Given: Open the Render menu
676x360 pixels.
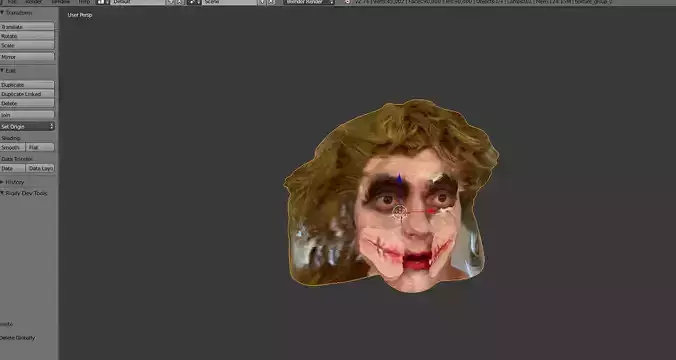Looking at the screenshot, I should coord(33,2).
